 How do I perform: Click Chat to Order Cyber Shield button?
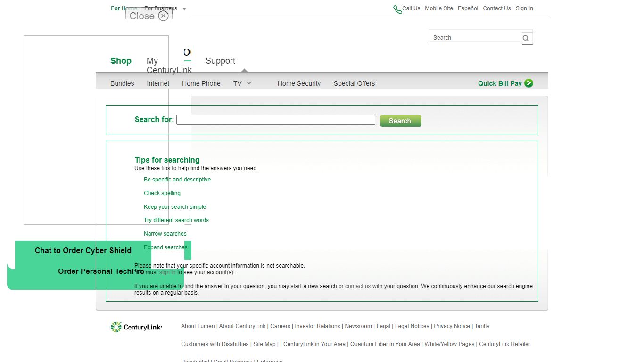[x=83, y=251]
